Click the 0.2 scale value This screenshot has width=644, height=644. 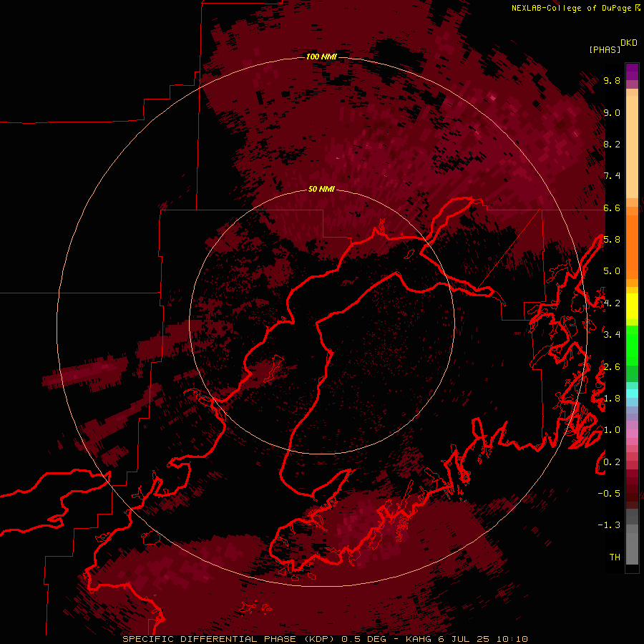pyautogui.click(x=612, y=462)
